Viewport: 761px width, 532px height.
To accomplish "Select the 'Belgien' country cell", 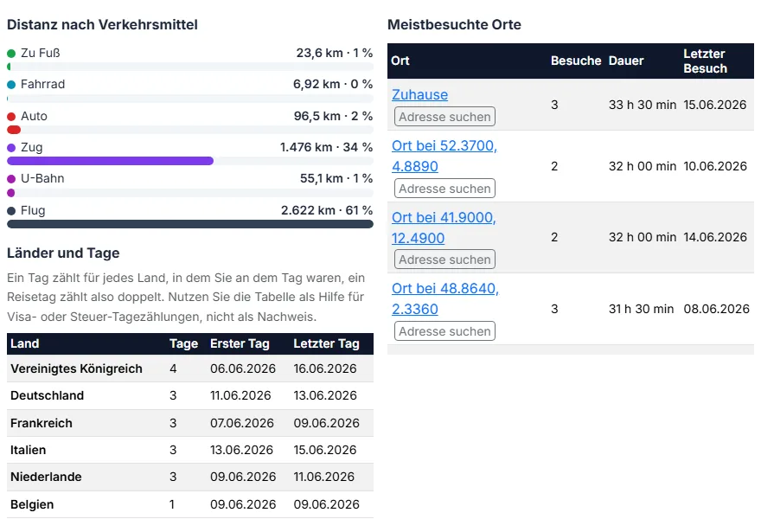I will (32, 504).
